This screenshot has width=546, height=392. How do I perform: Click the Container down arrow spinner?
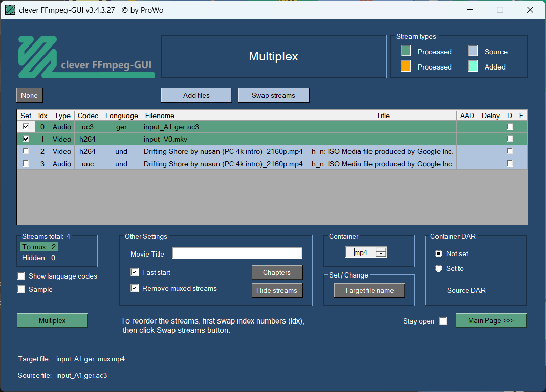coord(381,255)
